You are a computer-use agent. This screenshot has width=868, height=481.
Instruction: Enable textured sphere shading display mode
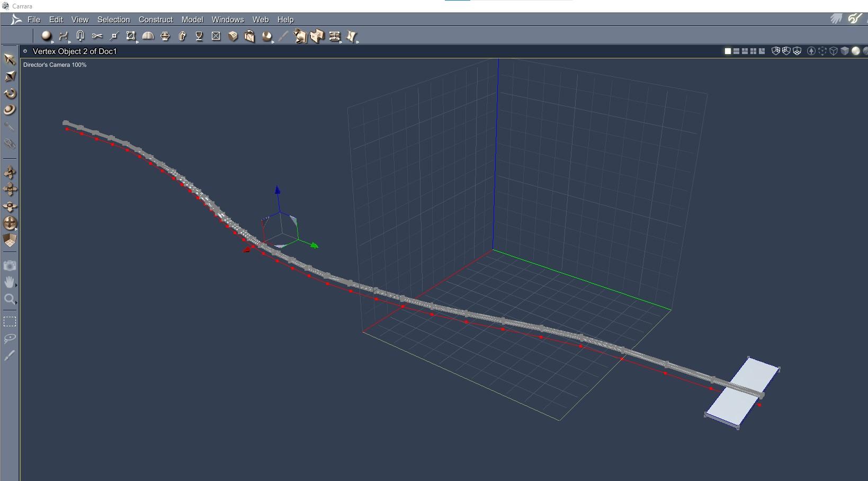tap(856, 51)
